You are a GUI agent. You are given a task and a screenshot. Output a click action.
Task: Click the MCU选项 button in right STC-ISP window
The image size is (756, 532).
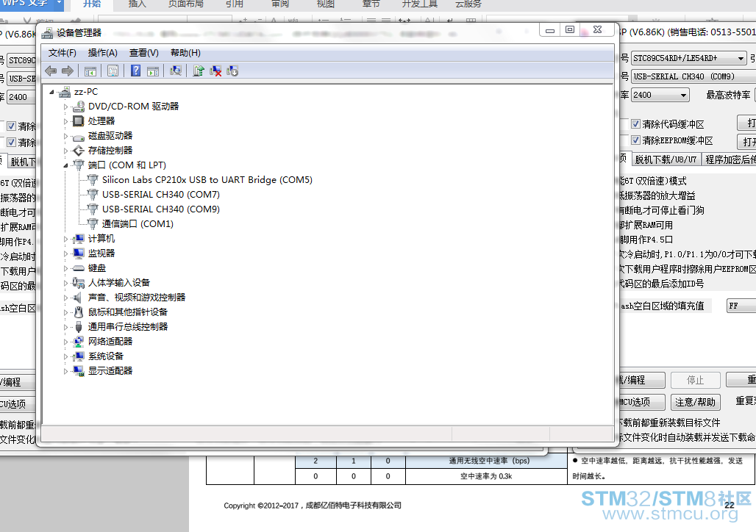[x=641, y=402]
